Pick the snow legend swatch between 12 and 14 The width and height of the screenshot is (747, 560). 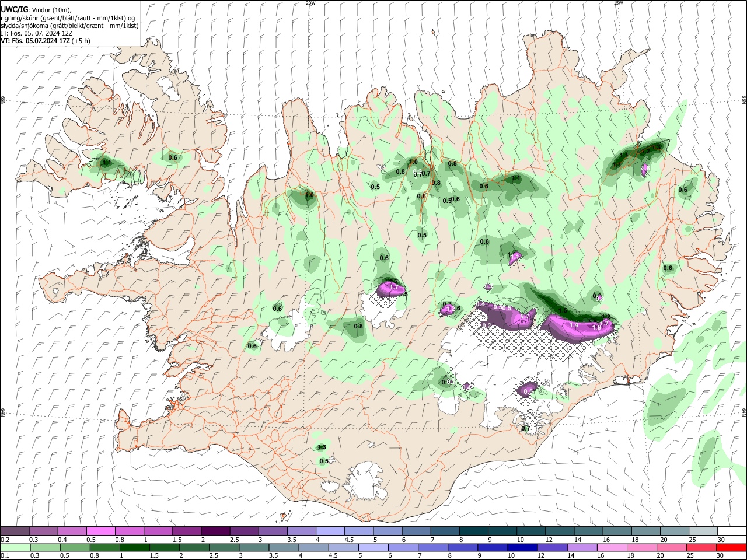pyautogui.click(x=559, y=531)
